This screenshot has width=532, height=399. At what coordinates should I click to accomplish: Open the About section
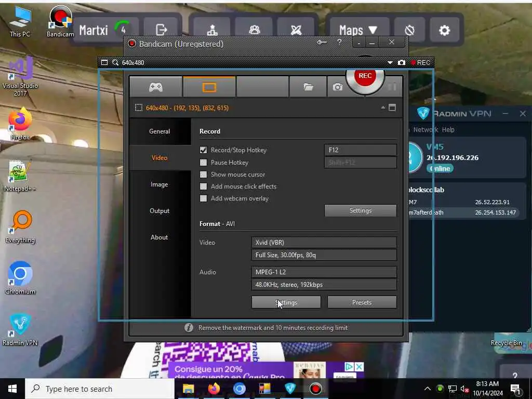pos(159,237)
